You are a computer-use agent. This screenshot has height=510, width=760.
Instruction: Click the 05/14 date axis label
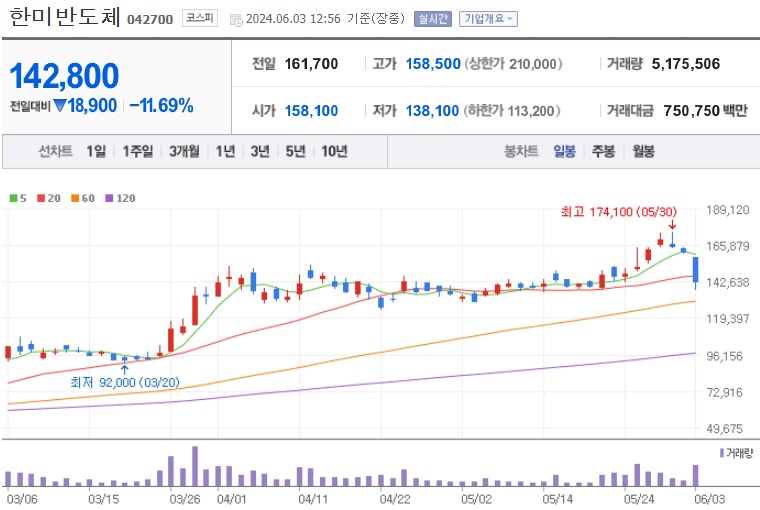pyautogui.click(x=557, y=499)
